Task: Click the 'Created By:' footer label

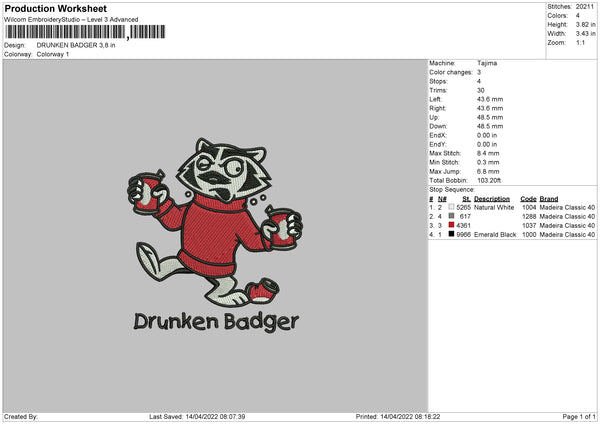Action: (21, 417)
